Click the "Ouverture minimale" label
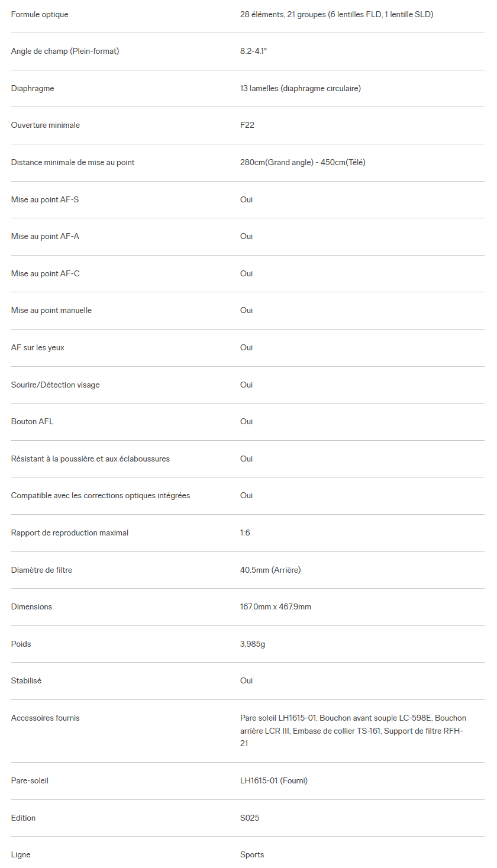The image size is (497, 868). click(45, 125)
